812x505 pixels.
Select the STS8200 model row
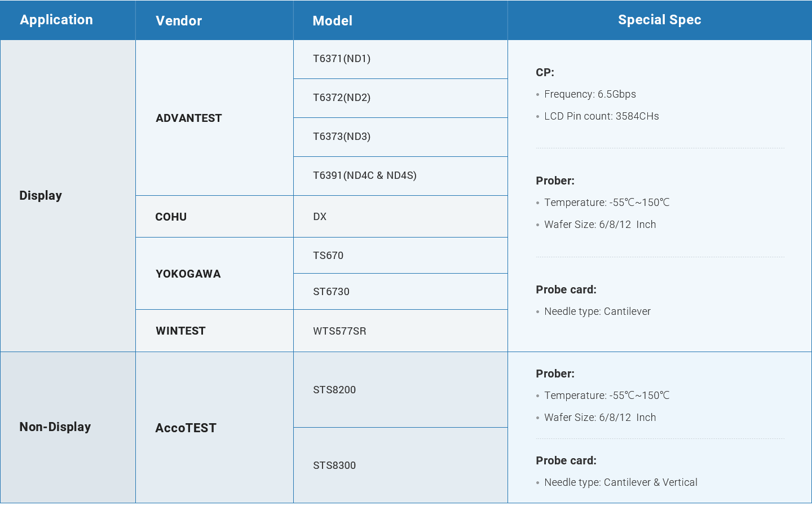click(x=334, y=390)
